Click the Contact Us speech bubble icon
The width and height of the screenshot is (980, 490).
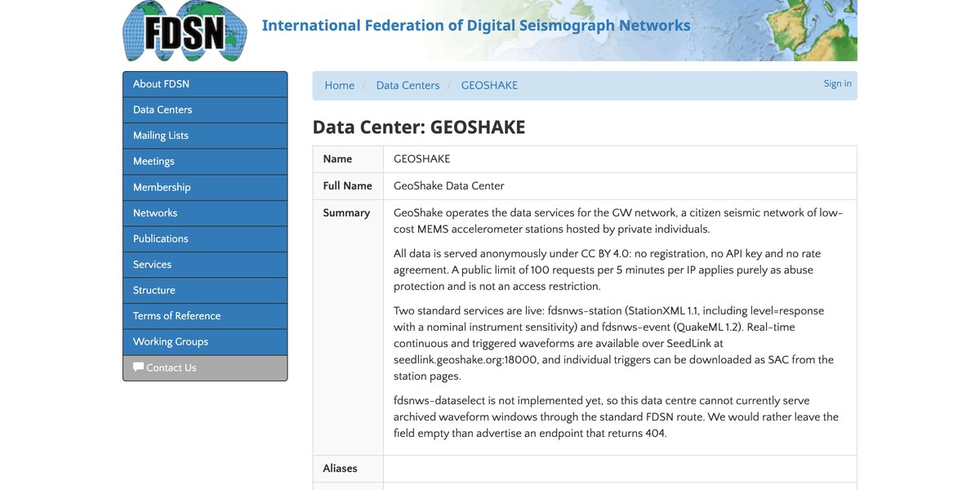click(x=138, y=367)
